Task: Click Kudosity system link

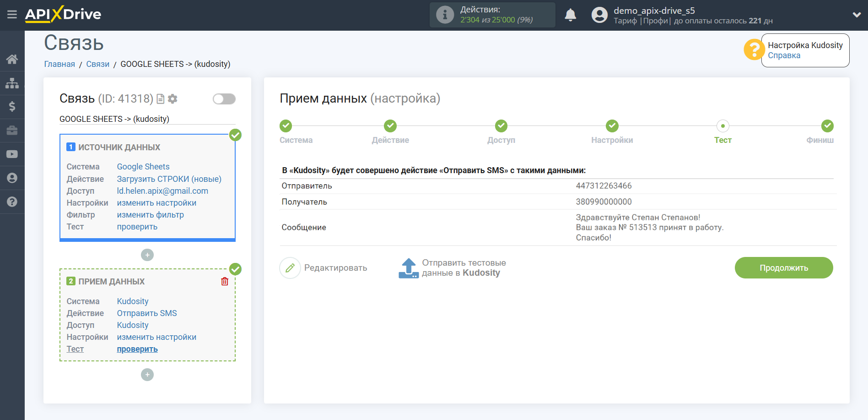Action: point(133,301)
